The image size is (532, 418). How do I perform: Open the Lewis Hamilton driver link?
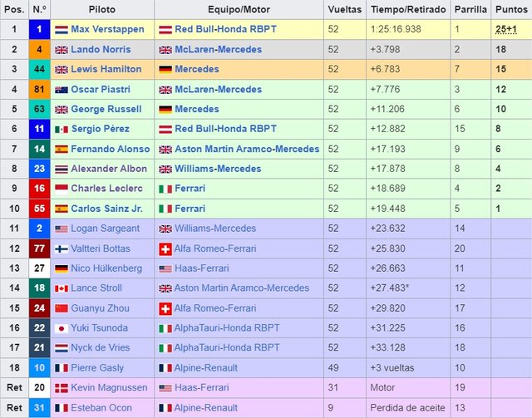click(106, 69)
